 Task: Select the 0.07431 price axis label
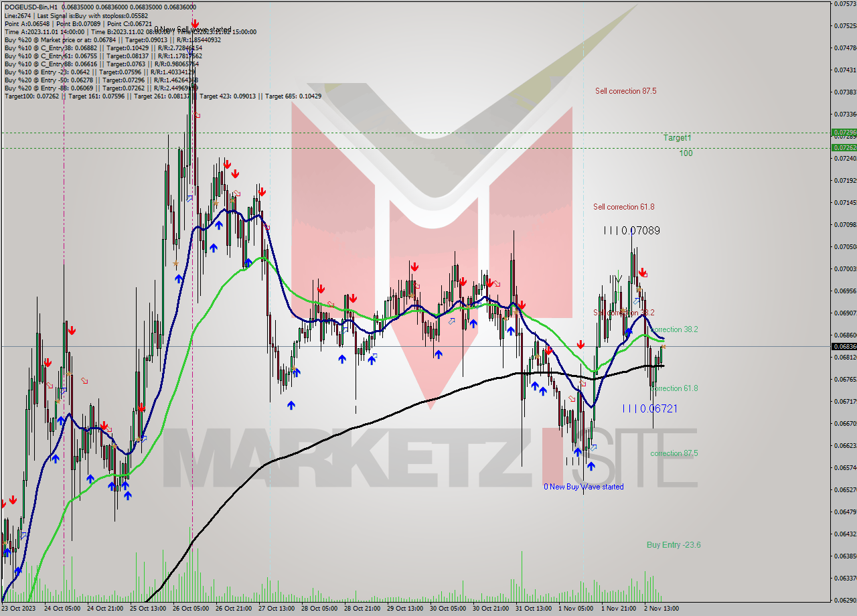coord(845,70)
